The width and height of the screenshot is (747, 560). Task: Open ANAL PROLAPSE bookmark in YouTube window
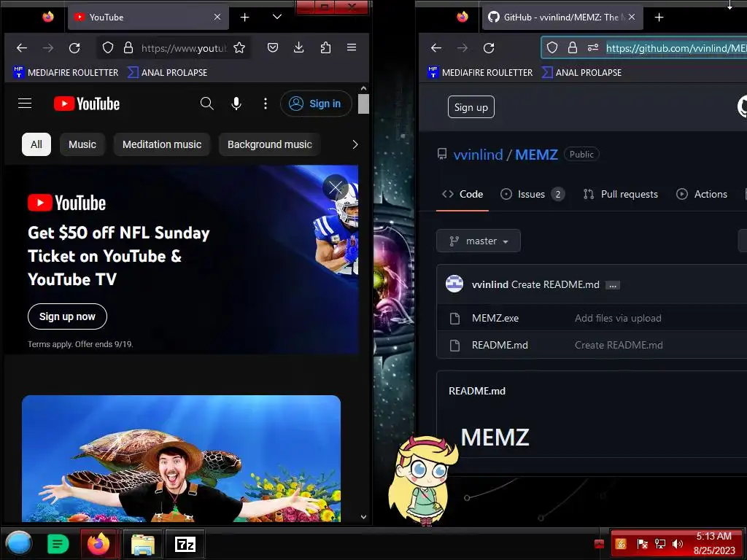[167, 72]
